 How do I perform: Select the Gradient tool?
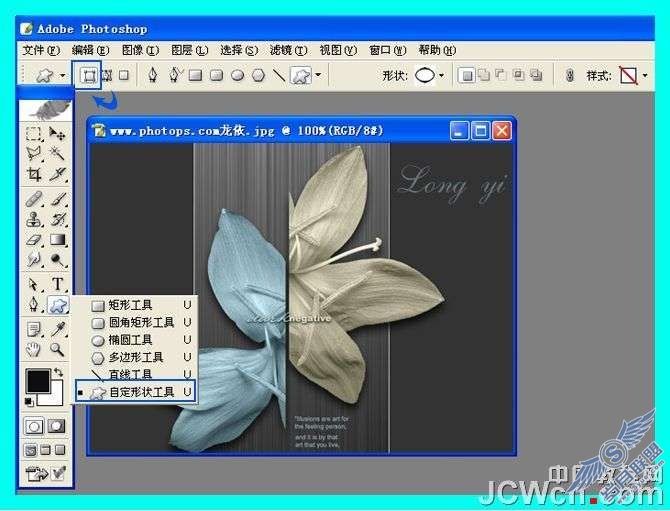pyautogui.click(x=57, y=239)
